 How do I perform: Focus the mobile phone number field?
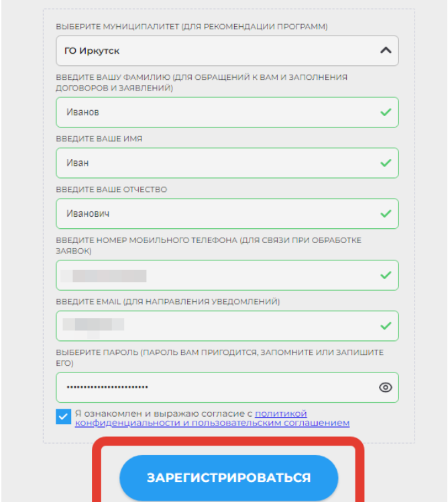[215, 275]
